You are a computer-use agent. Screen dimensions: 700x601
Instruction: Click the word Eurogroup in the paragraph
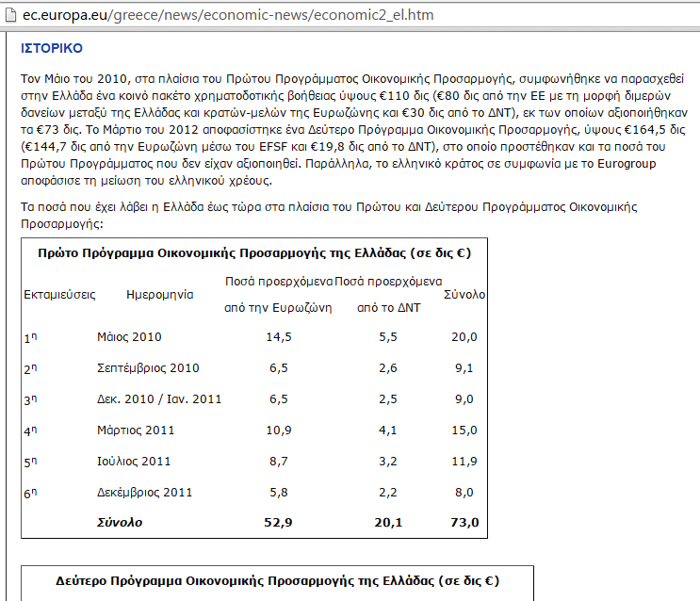coord(631,163)
